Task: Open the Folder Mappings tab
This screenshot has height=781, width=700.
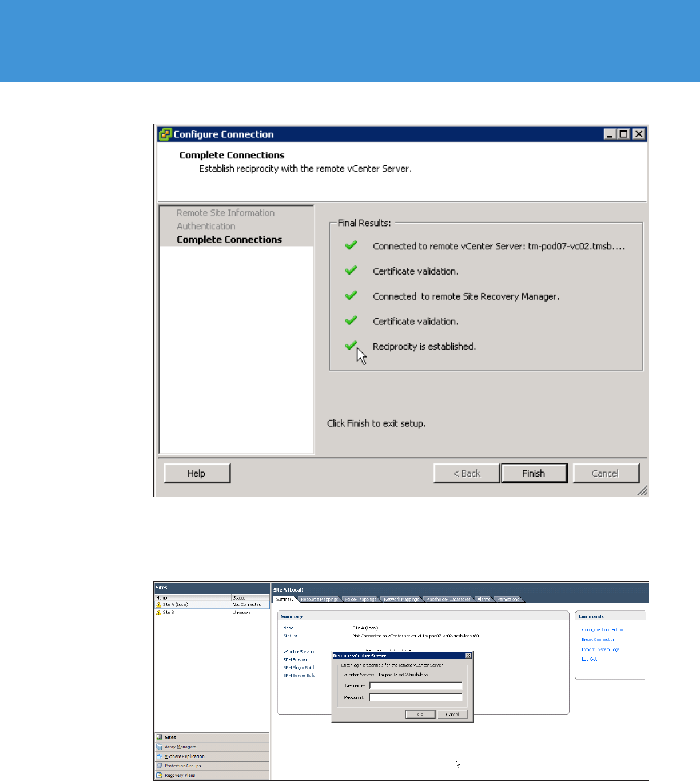Action: 361,600
